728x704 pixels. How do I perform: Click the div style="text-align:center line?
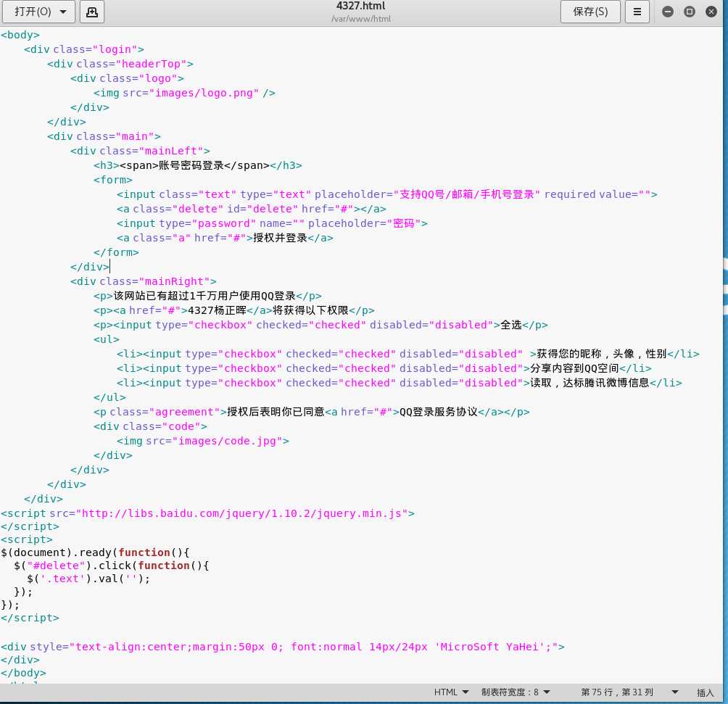(283, 647)
